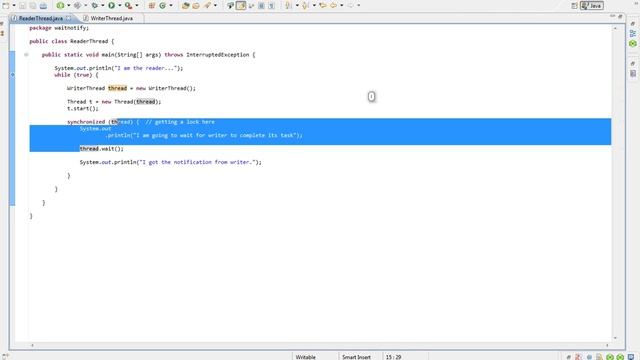Open the Search dropdown arrow
This screenshot has width=640, height=360.
[x=216, y=5]
